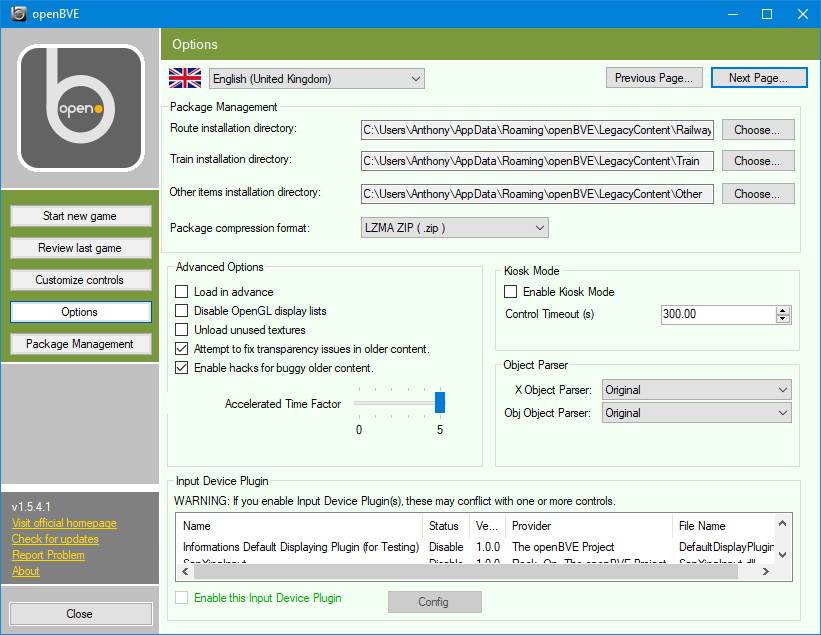The height and width of the screenshot is (635, 821).
Task: Click the Train installation directory path field
Action: point(537,161)
